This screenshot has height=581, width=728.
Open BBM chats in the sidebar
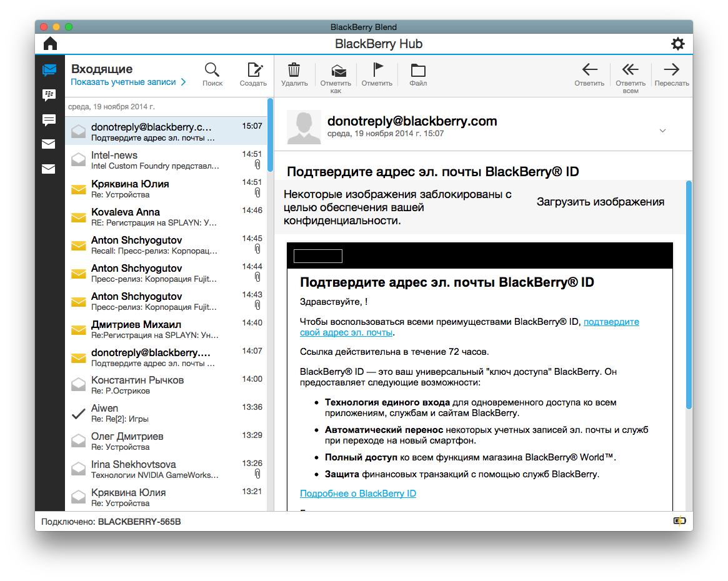(x=49, y=95)
